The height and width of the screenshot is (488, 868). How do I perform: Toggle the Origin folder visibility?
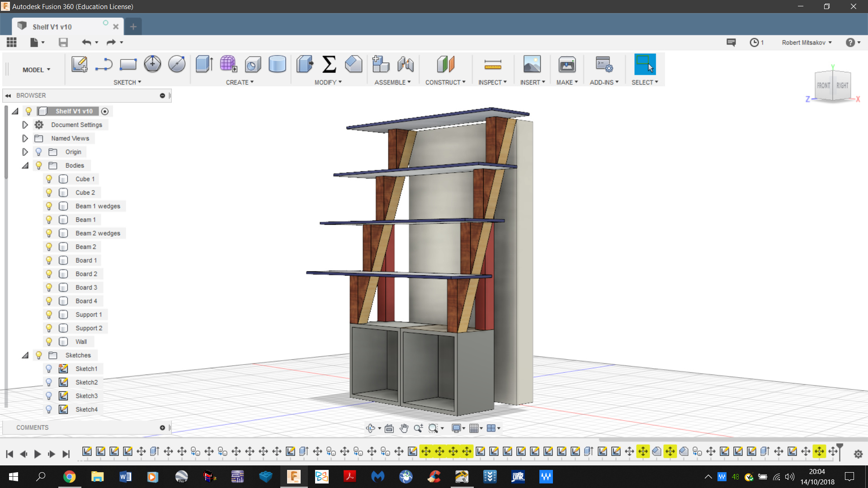[x=39, y=152]
